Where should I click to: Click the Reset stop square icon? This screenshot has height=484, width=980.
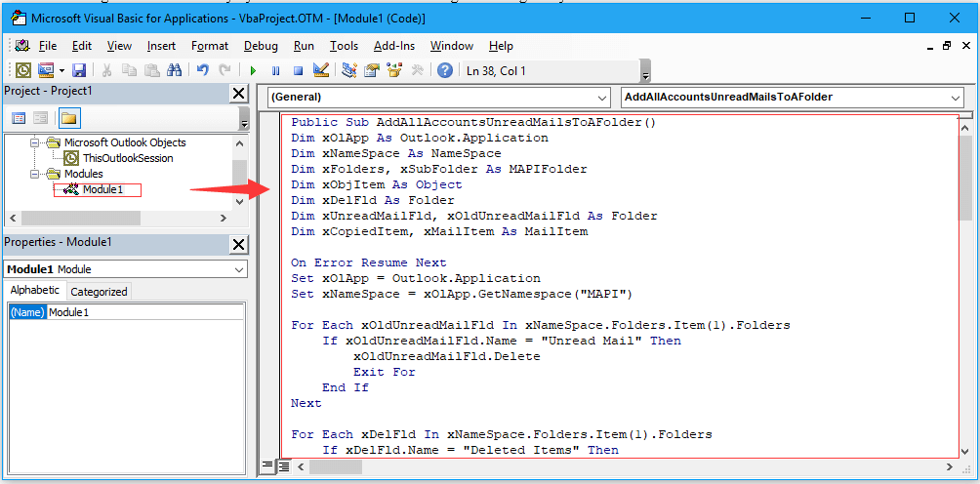(298, 70)
